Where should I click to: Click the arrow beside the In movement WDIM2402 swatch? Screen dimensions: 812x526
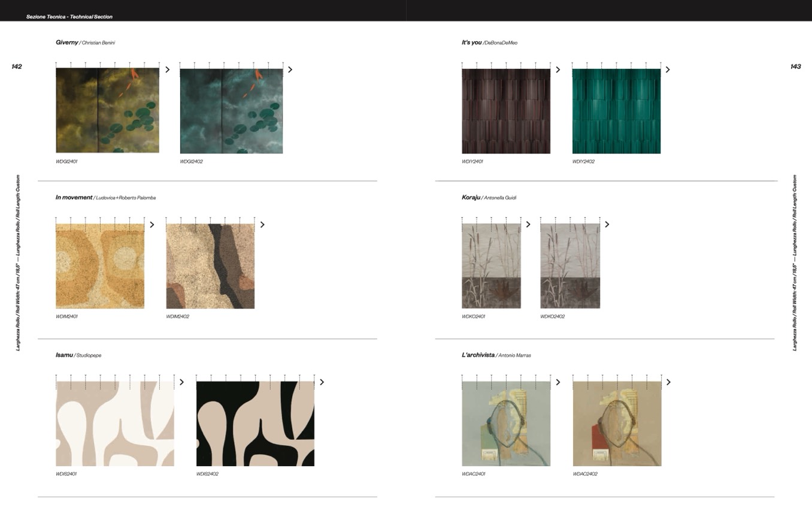[x=262, y=225]
